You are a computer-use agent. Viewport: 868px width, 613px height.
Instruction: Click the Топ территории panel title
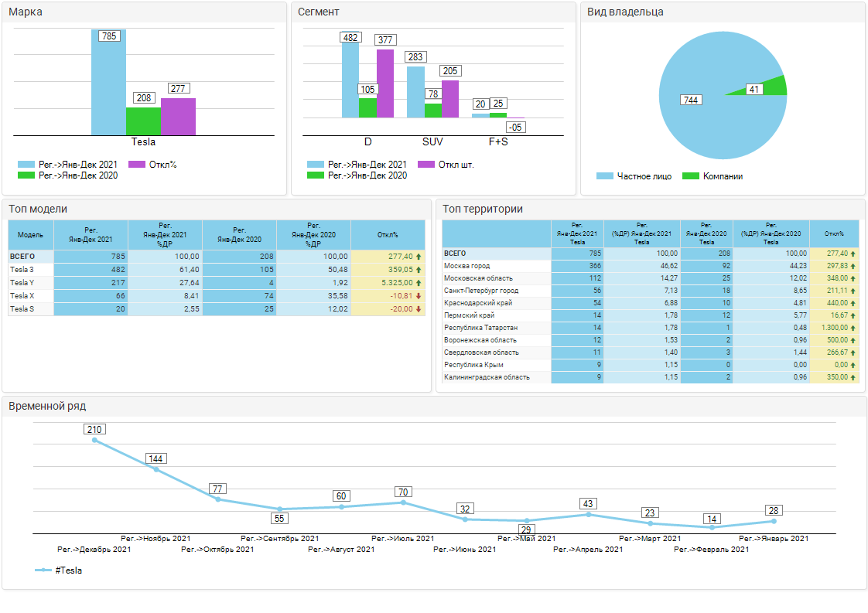[x=483, y=209]
